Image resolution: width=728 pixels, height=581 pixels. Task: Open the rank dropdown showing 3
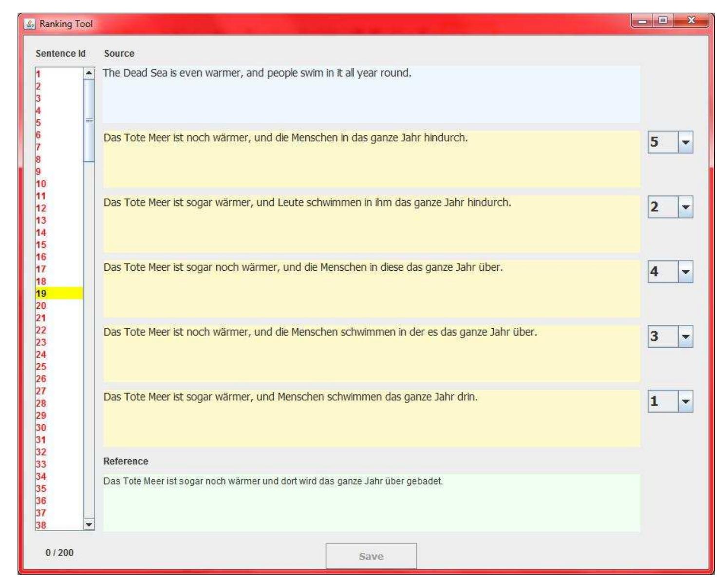(x=685, y=337)
